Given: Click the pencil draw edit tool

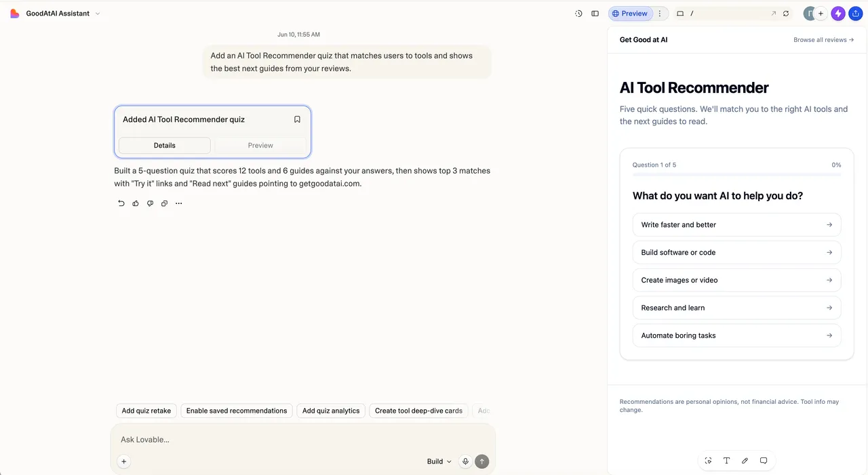Looking at the screenshot, I should [x=745, y=461].
